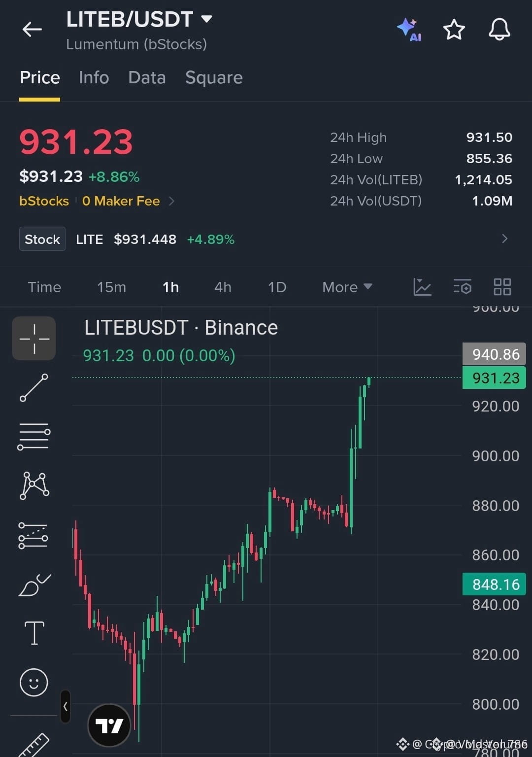Collapse the drawing toolbar arrow

pyautogui.click(x=66, y=706)
